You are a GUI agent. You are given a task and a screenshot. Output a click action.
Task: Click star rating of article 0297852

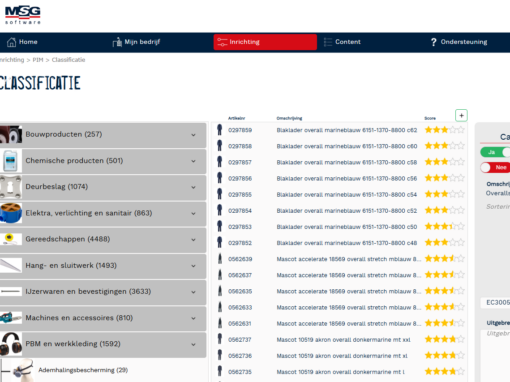tap(445, 242)
